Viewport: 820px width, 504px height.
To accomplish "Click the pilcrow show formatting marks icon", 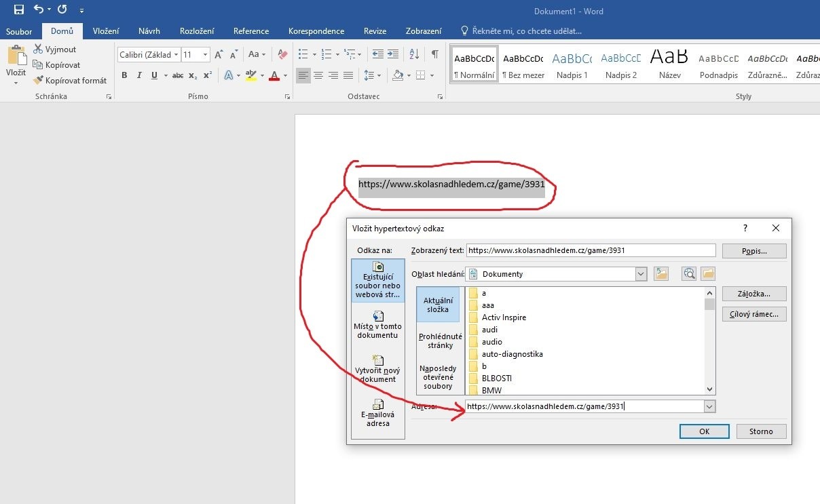I will [434, 54].
